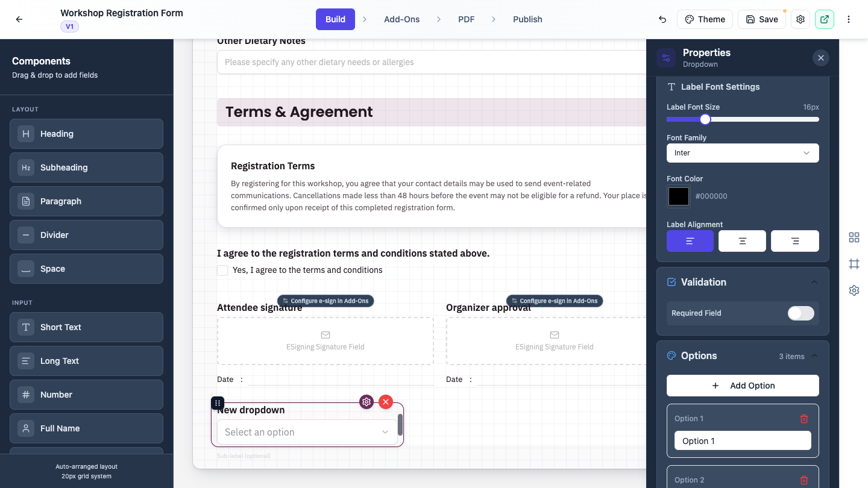This screenshot has height=488, width=868.
Task: Toggle the Required Field switch
Action: point(800,313)
